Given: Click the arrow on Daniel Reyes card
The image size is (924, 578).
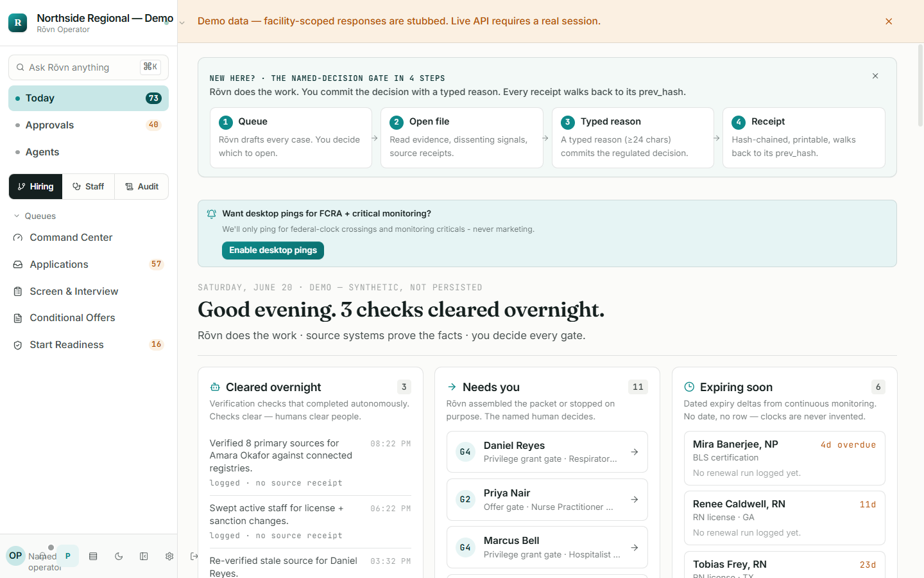Looking at the screenshot, I should [635, 452].
